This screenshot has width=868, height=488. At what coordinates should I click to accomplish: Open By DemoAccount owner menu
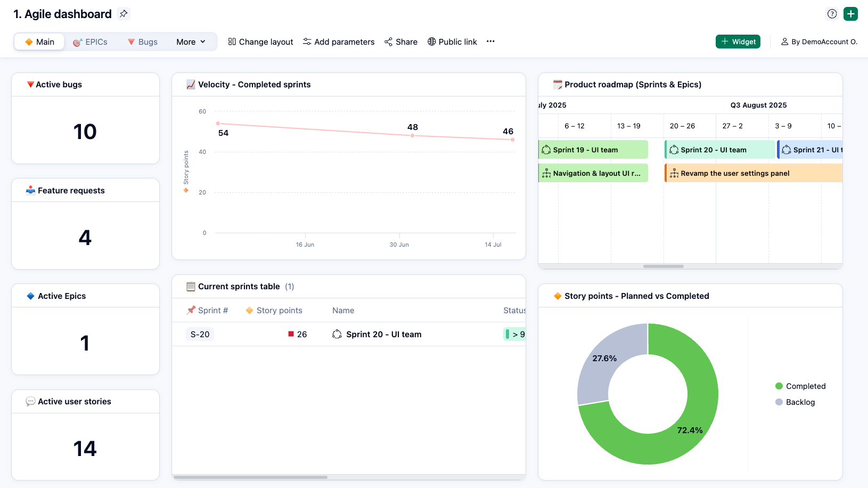[x=819, y=42]
